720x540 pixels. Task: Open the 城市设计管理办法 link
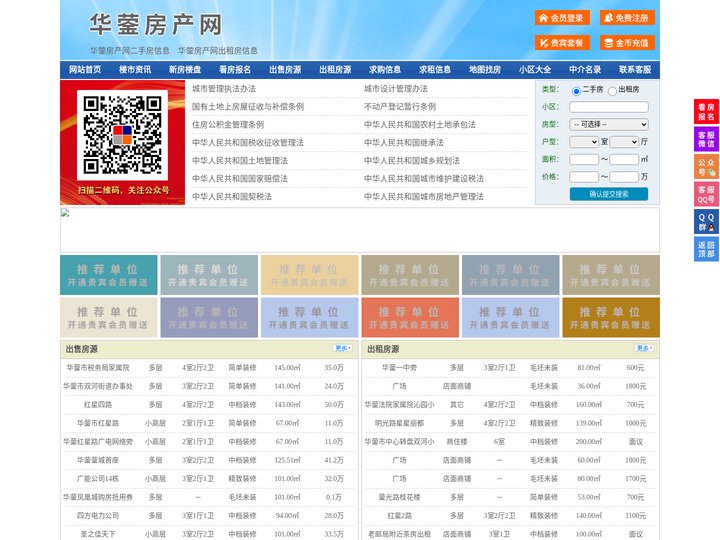[396, 89]
